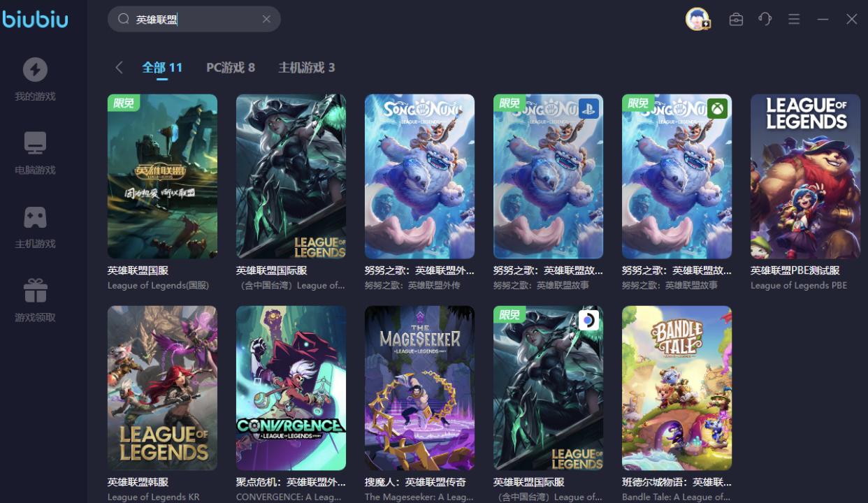Open 英雄联盟PBE测试服 game cover
This screenshot has height=503, width=868.
click(805, 177)
